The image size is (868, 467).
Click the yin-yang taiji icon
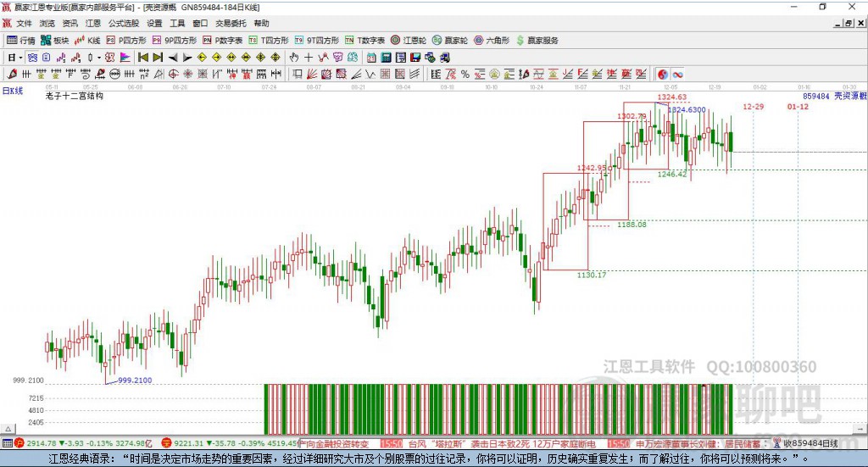click(x=663, y=74)
